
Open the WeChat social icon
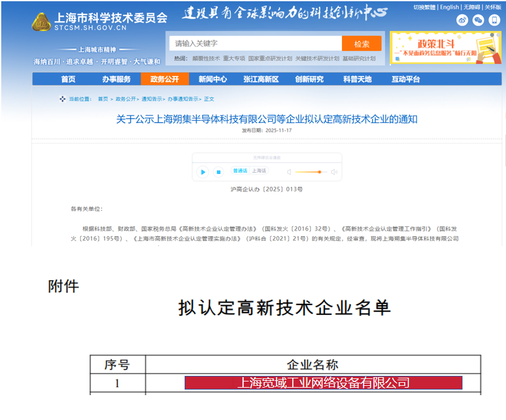click(478, 20)
